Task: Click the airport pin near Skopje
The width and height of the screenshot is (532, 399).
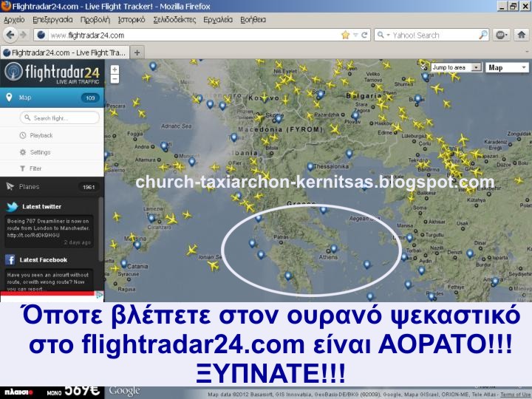Action: (279, 119)
